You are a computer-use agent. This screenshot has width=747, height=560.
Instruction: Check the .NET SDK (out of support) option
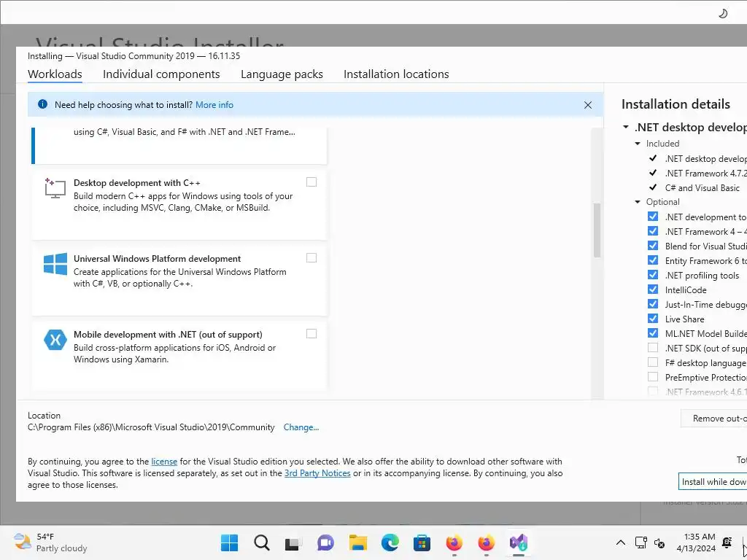pyautogui.click(x=653, y=348)
